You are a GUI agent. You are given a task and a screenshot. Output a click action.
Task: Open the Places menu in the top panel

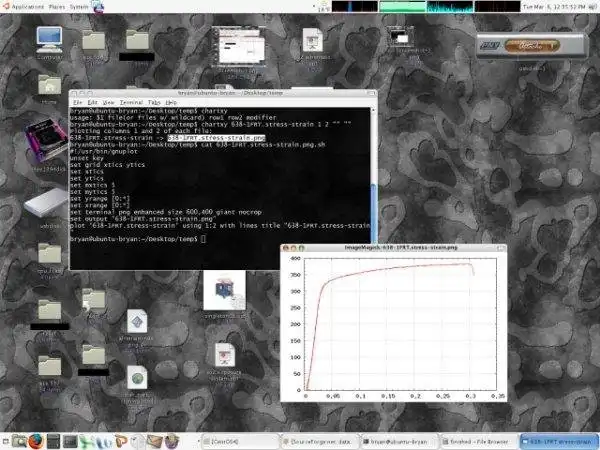57,7
